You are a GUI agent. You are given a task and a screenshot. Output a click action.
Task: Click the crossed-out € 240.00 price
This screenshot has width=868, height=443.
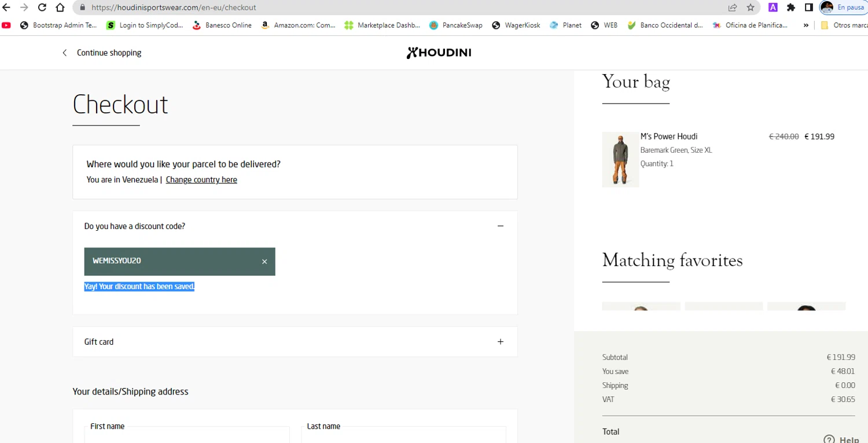click(x=784, y=136)
